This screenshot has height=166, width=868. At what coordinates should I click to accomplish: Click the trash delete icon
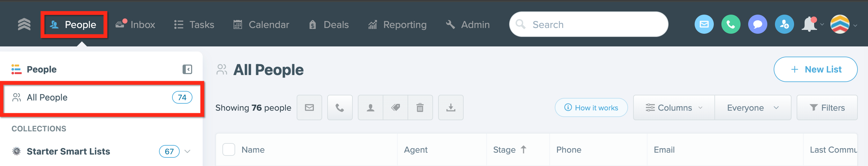click(x=420, y=107)
